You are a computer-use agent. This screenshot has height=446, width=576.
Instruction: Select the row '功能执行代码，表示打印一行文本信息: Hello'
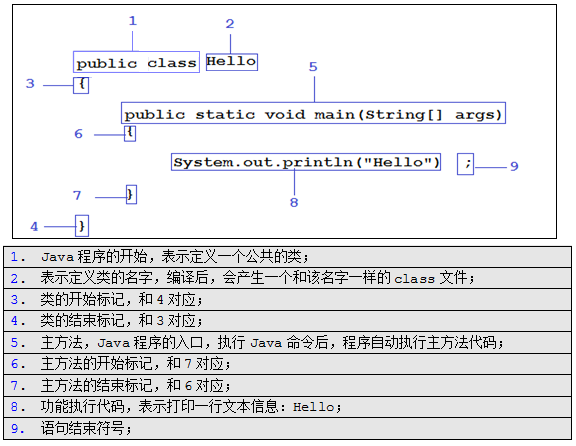coord(288,407)
